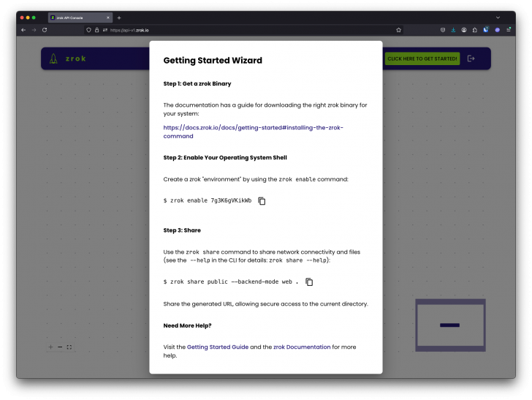
Task: Click the logout icon in zrok header
Action: click(471, 59)
